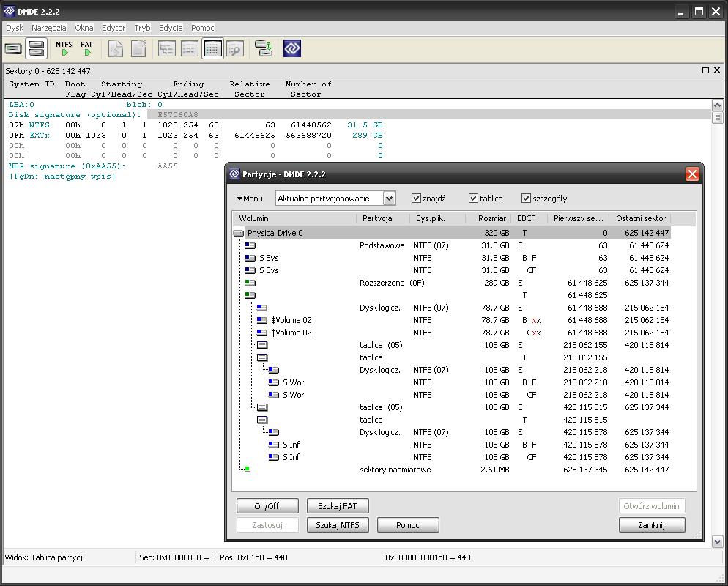Open the Aktualne partycjonowanie combo box

tap(335, 199)
